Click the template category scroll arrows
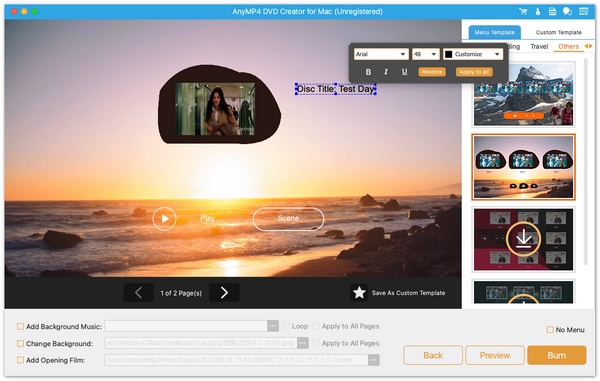The width and height of the screenshot is (600, 381). (588, 46)
